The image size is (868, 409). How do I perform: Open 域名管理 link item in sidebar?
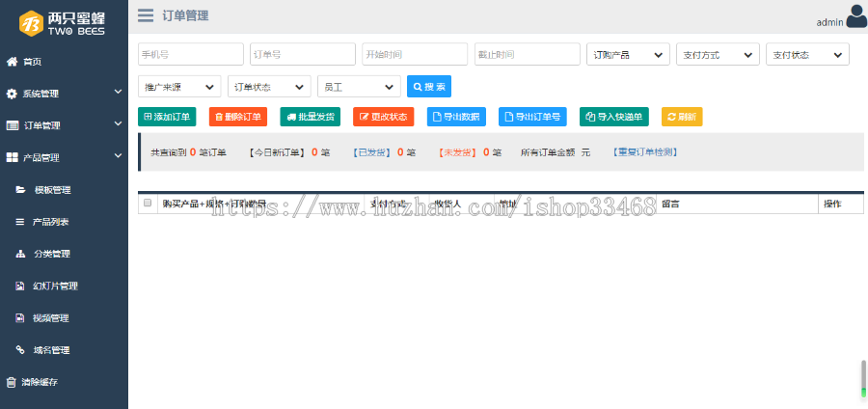(x=50, y=349)
